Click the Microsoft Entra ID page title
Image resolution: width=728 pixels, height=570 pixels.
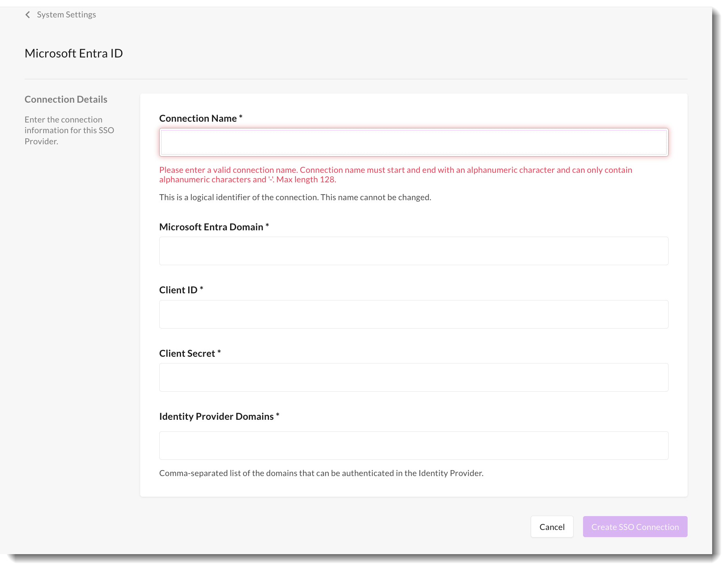coord(74,54)
